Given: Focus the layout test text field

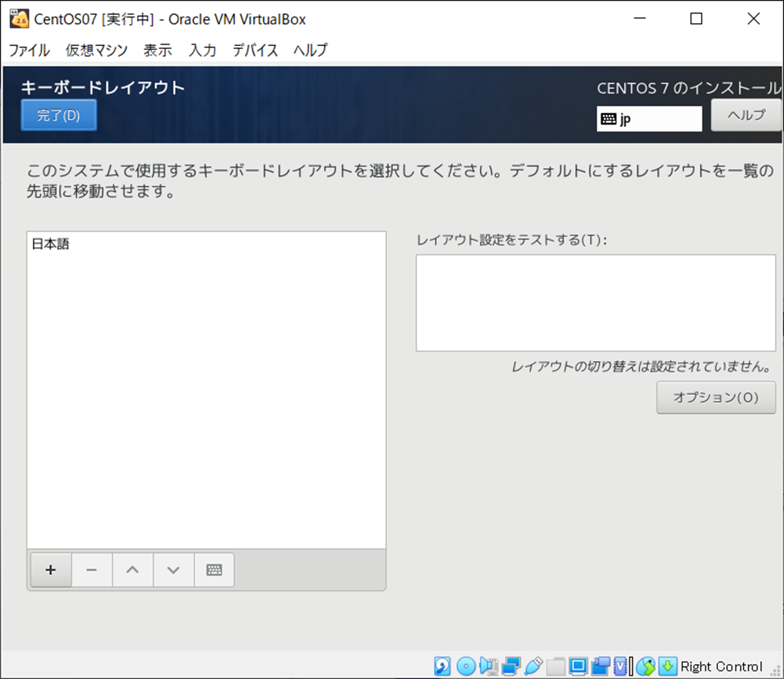Looking at the screenshot, I should click(596, 303).
